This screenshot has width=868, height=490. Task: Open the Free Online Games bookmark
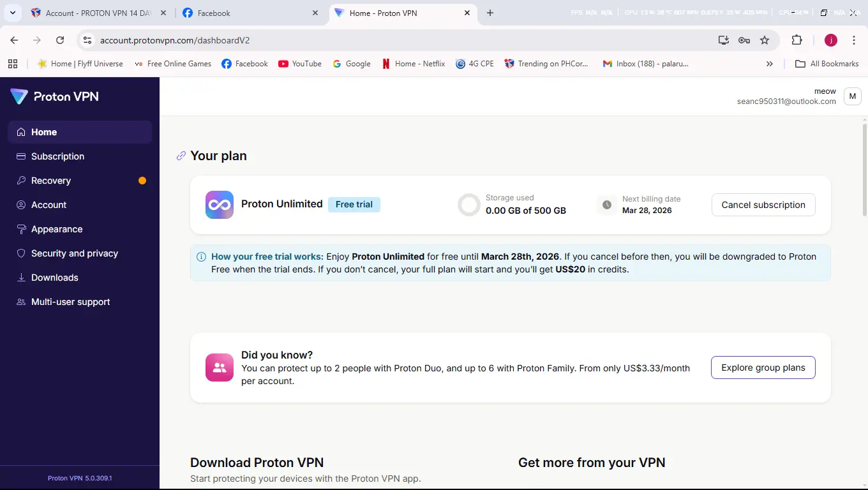[x=172, y=64]
